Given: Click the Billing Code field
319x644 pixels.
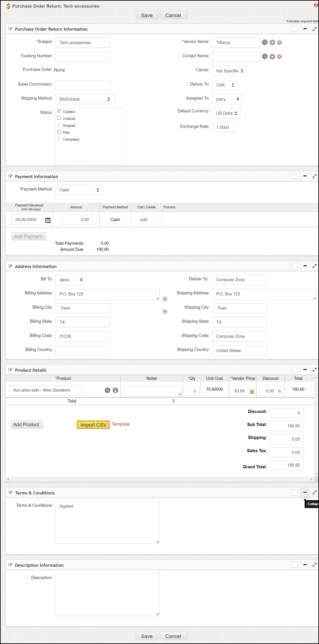Looking at the screenshot, I should click(x=83, y=336).
